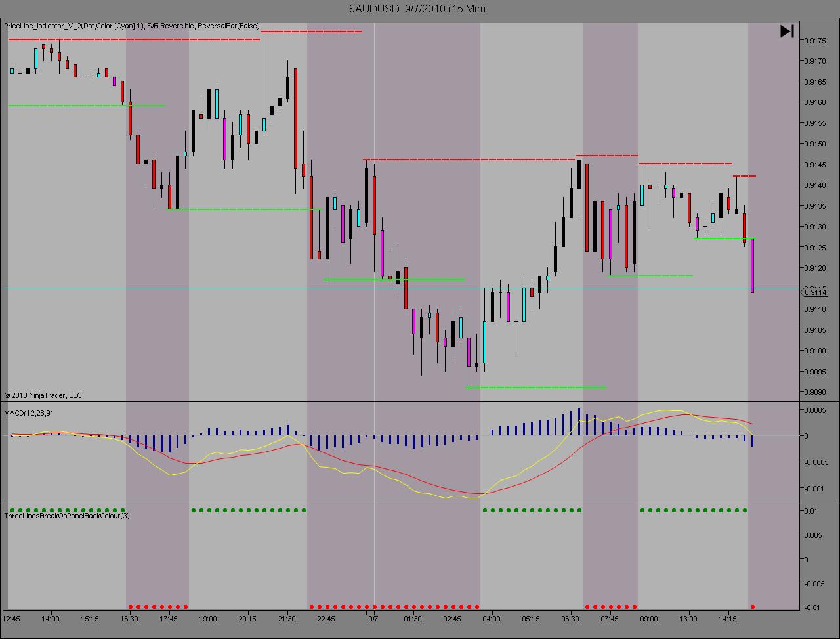The height and width of the screenshot is (639, 840).
Task: Click the $AUDUSD 9/7/2010 (15 Min) chart title
Action: point(417,9)
